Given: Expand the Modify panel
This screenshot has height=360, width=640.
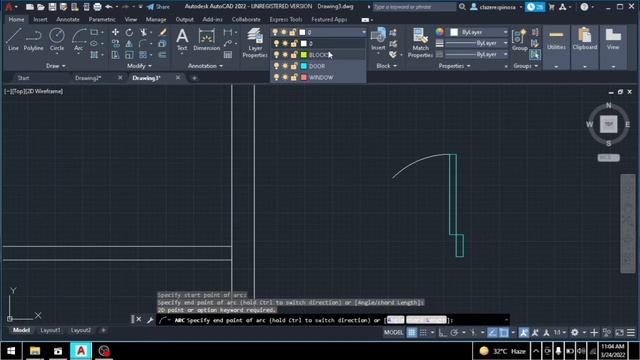Looking at the screenshot, I should tap(139, 66).
